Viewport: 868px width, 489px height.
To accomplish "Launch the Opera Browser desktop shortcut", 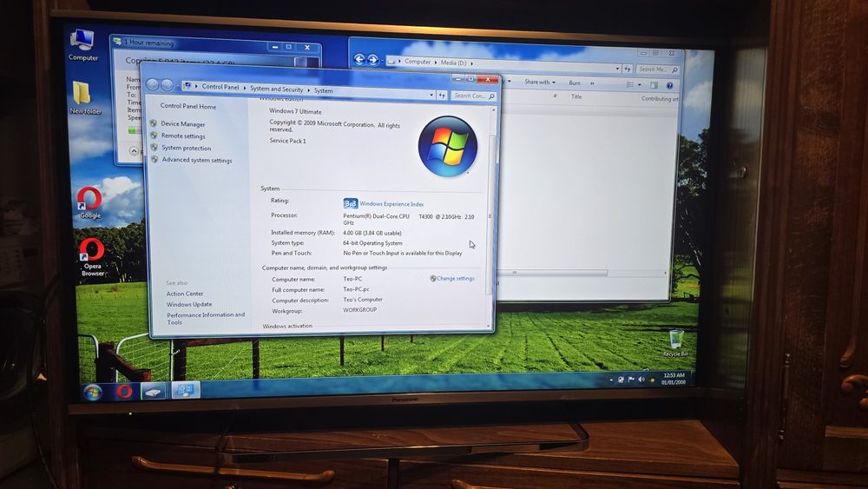I will (x=93, y=257).
